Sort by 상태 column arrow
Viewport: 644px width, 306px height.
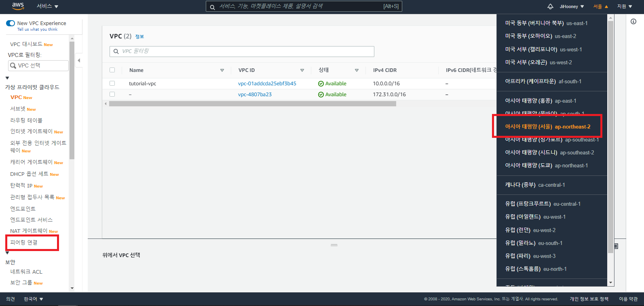(x=357, y=70)
